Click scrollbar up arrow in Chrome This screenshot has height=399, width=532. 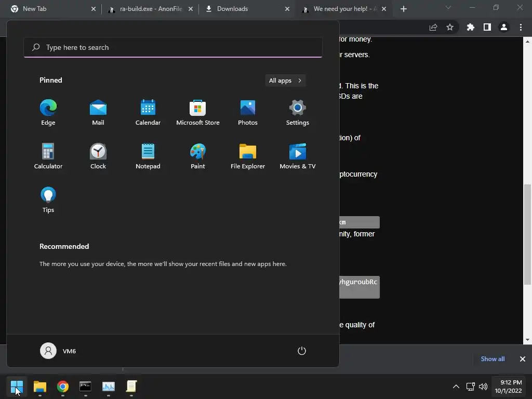(x=527, y=42)
